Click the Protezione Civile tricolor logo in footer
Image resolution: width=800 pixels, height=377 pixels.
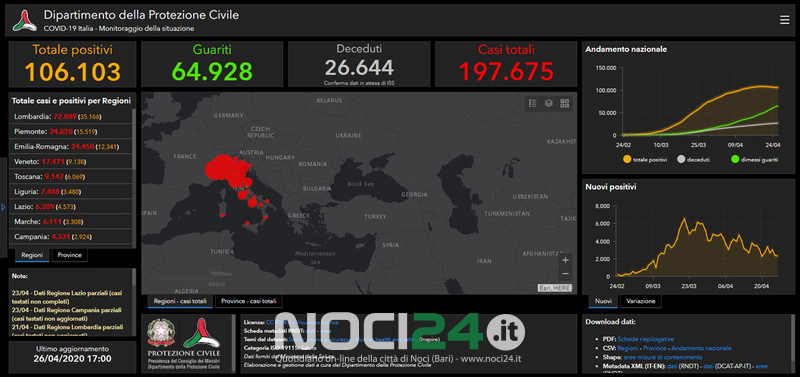(202, 333)
